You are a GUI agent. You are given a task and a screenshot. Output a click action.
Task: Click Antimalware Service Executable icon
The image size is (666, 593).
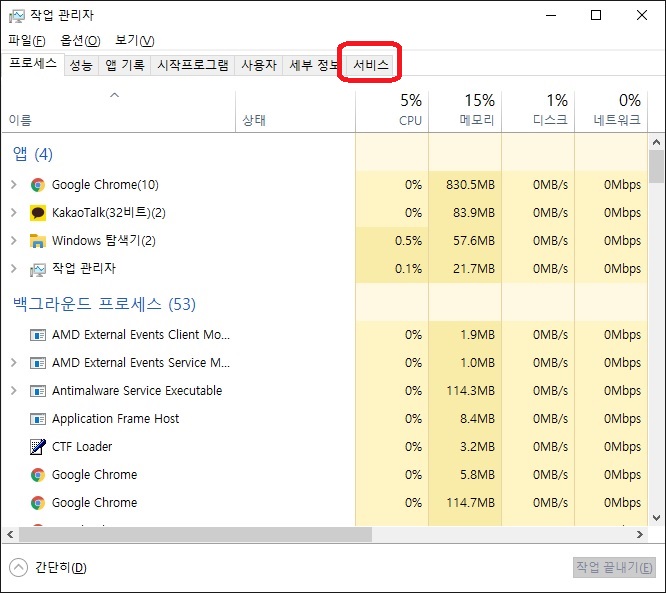pyautogui.click(x=37, y=391)
